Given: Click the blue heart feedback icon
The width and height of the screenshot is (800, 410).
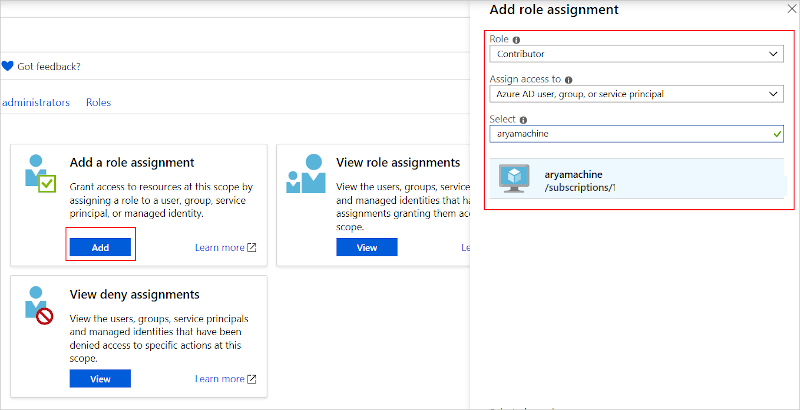Looking at the screenshot, I should pos(7,66).
